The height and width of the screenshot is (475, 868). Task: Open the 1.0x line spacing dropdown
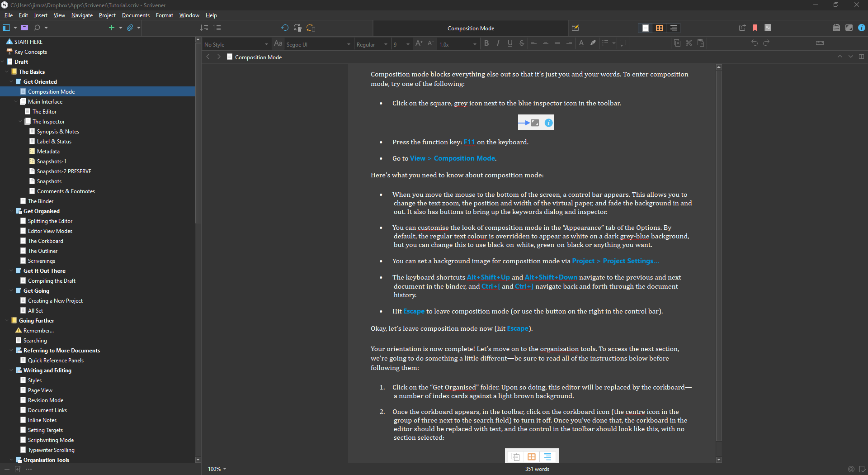pyautogui.click(x=458, y=44)
